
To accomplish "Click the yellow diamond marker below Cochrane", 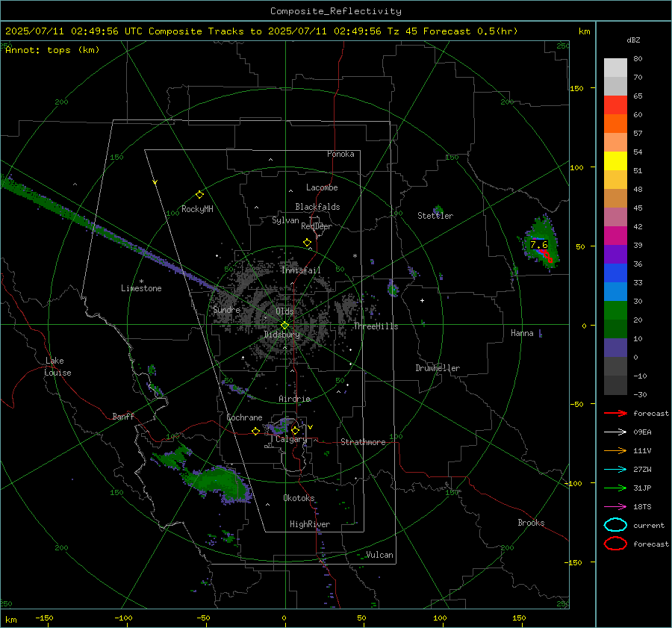I will click(x=255, y=432).
